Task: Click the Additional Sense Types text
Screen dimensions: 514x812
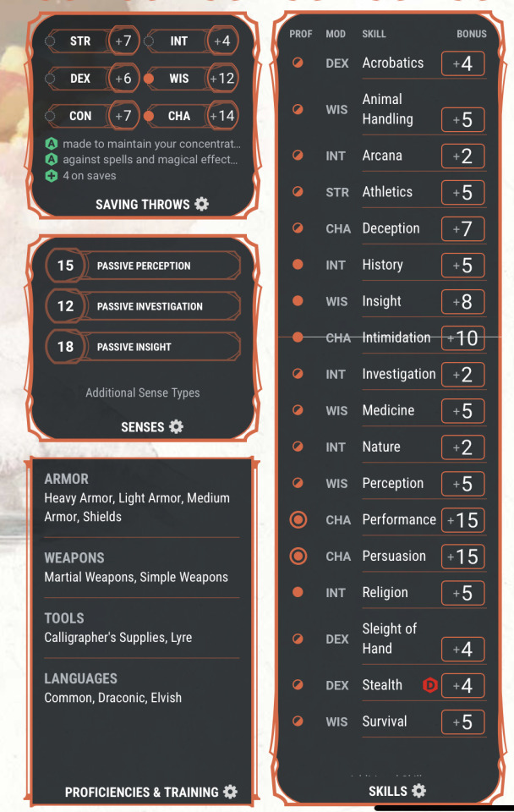Action: coord(143,392)
